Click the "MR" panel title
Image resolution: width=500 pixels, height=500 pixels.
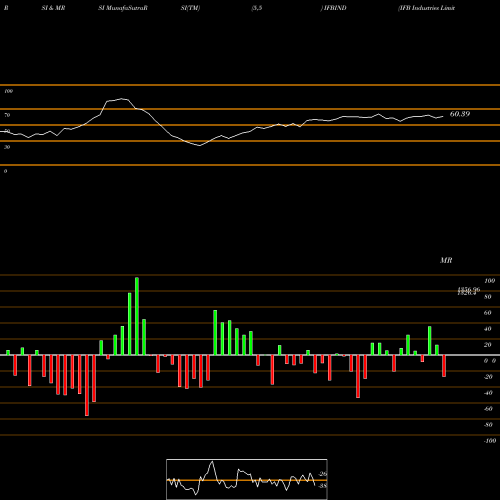[446, 260]
